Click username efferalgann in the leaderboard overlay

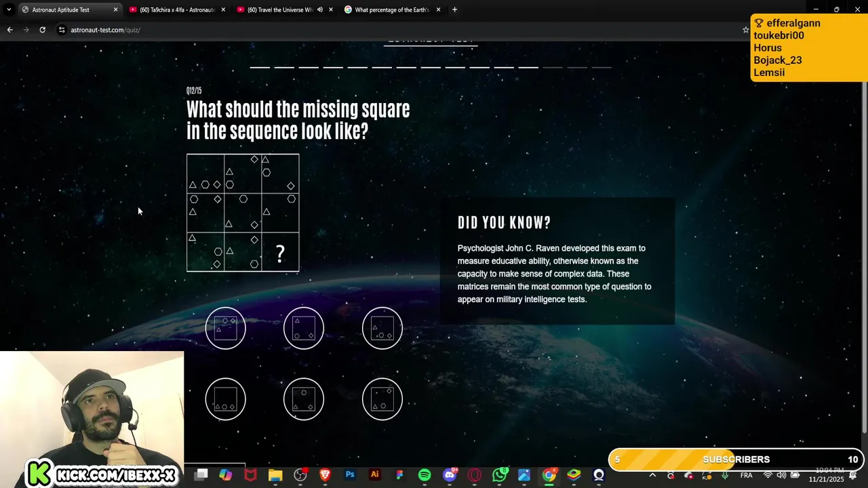[x=793, y=23]
